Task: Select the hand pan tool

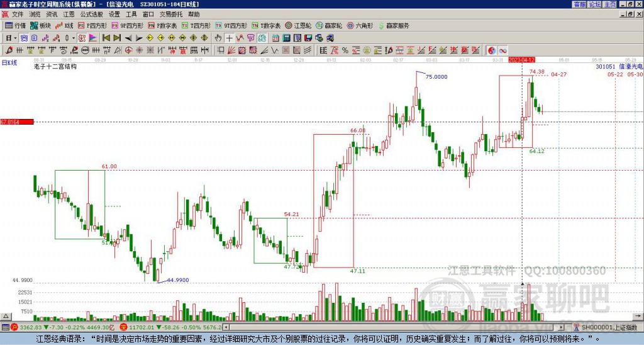Action: [x=218, y=38]
